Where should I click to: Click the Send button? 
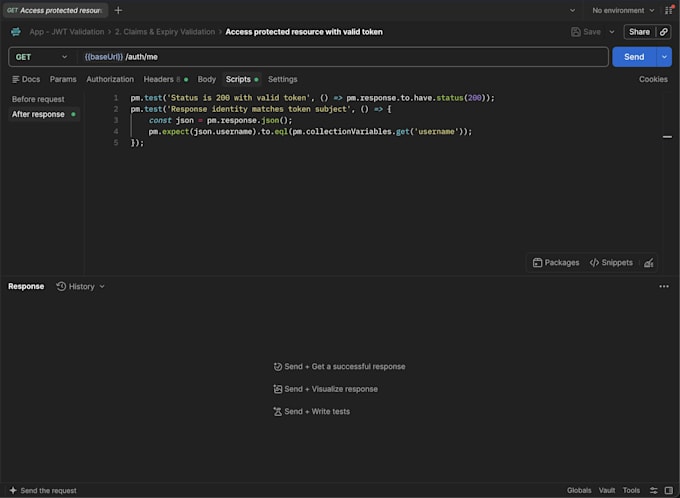pyautogui.click(x=634, y=57)
